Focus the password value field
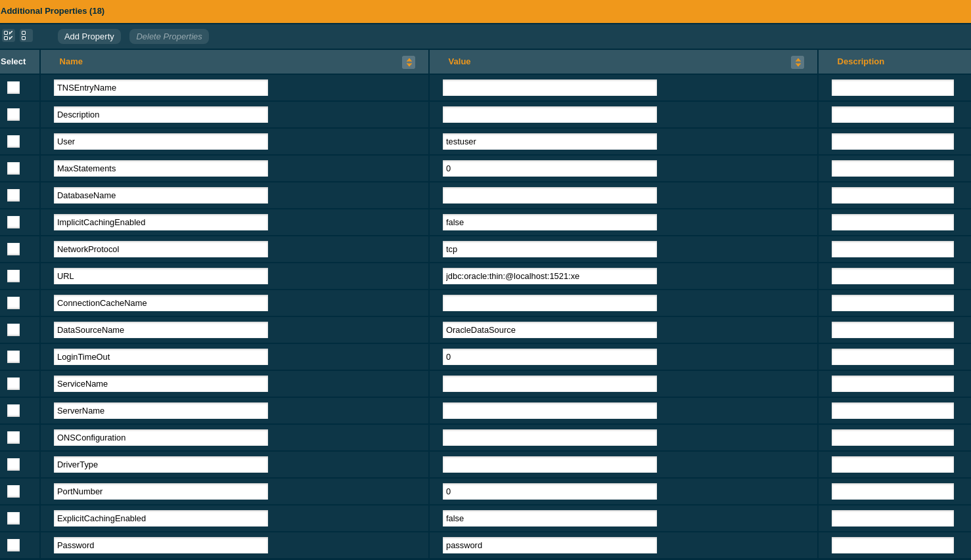 click(549, 546)
